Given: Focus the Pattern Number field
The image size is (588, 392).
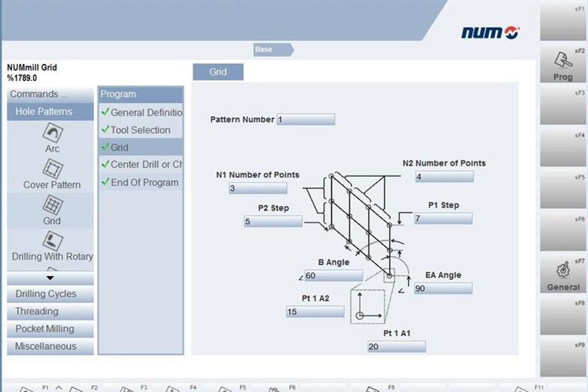Looking at the screenshot, I should click(x=306, y=120).
